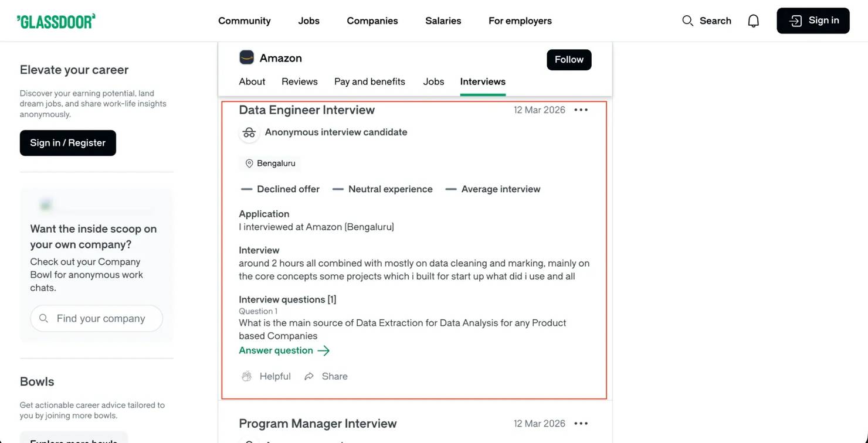The width and height of the screenshot is (868, 443).
Task: Switch to the Reviews tab
Action: (x=299, y=81)
